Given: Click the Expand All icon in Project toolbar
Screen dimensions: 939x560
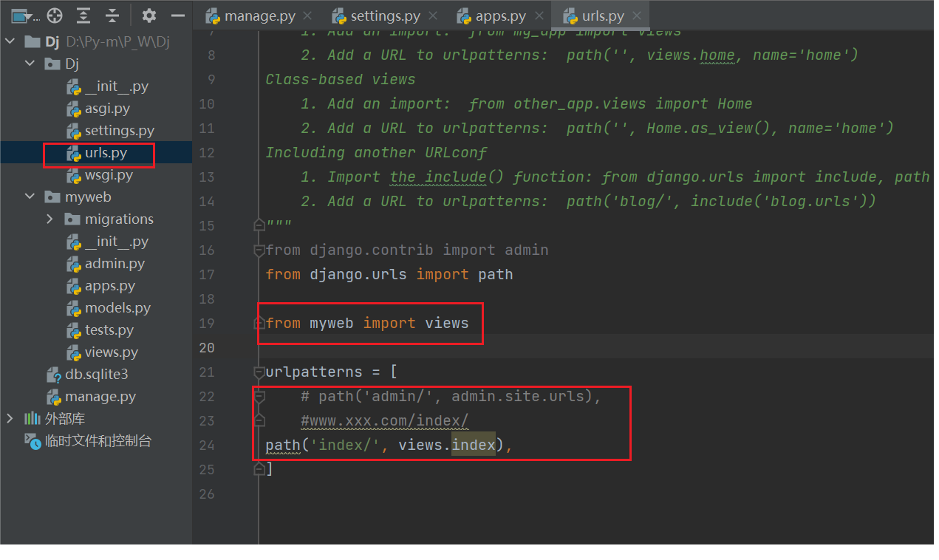Looking at the screenshot, I should pyautogui.click(x=83, y=15).
